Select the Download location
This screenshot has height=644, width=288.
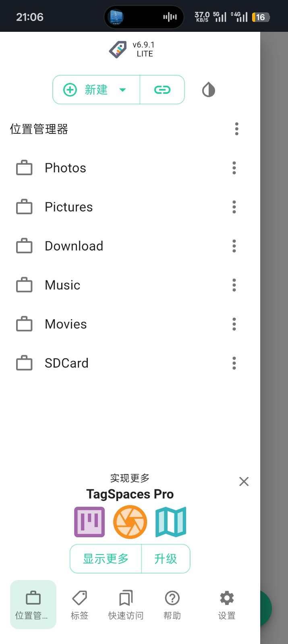coord(74,246)
